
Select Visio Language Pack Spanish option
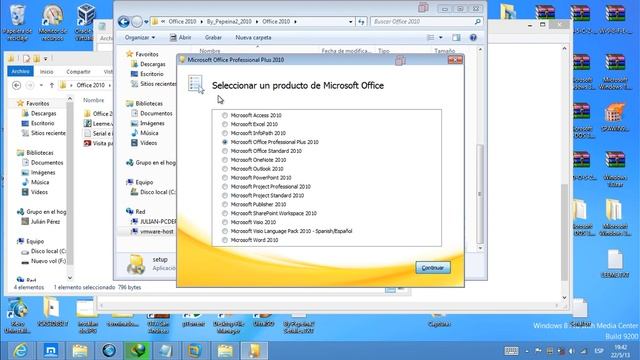[x=224, y=231]
